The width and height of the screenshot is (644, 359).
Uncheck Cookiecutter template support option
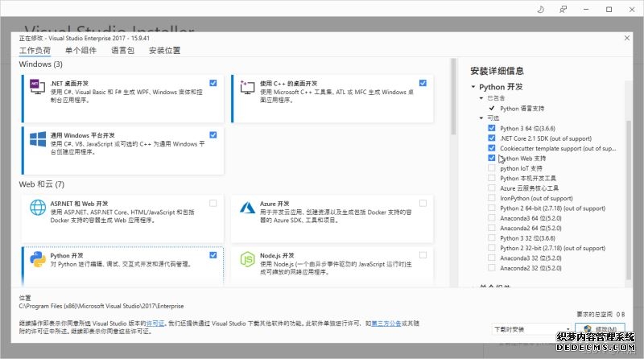coord(491,148)
